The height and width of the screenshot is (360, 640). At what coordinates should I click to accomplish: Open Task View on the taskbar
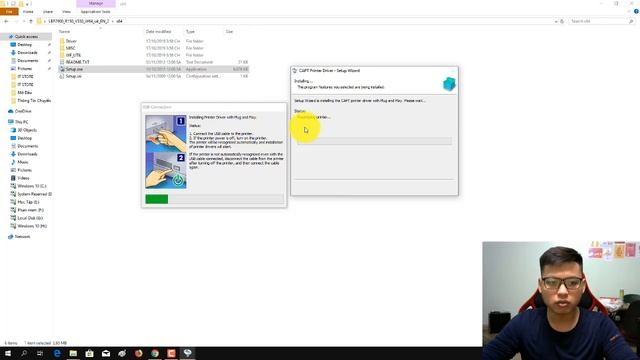tap(40, 353)
